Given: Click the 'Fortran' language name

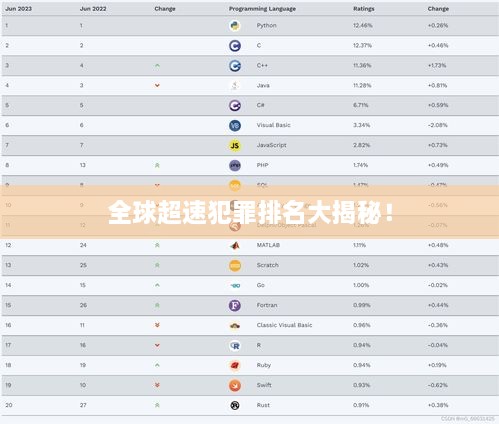Looking at the screenshot, I should coord(267,305).
